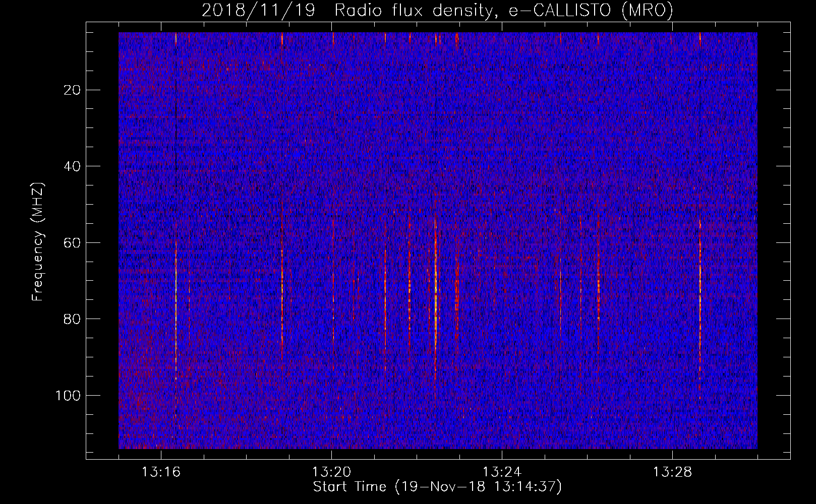
Task: Click the "Frequency (MHZ)" axis label
Action: [x=38, y=242]
